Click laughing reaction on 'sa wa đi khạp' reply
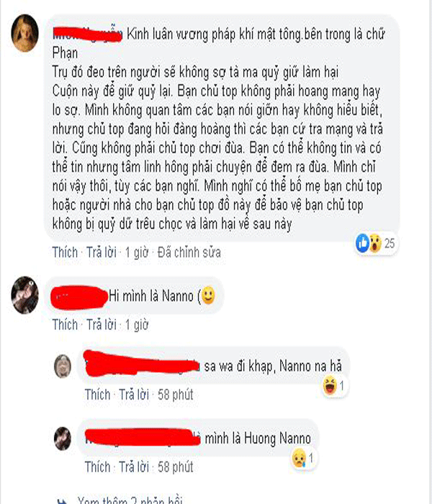 (x=330, y=385)
